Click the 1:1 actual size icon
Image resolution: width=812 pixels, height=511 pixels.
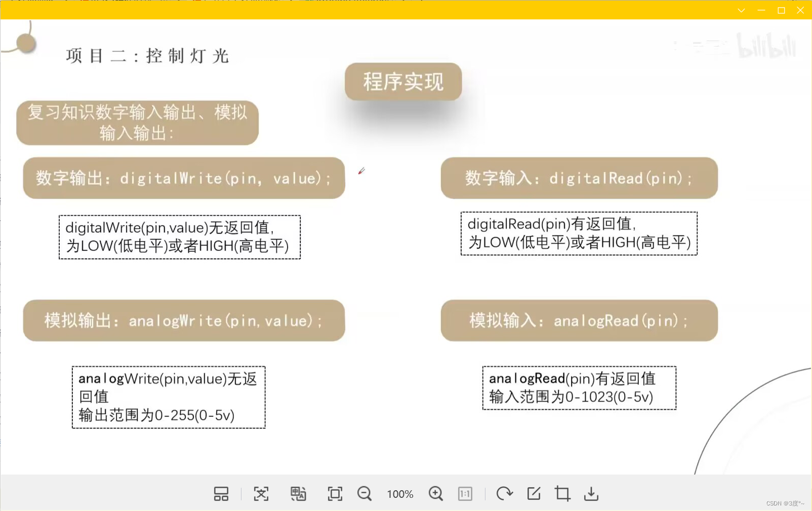tap(465, 494)
